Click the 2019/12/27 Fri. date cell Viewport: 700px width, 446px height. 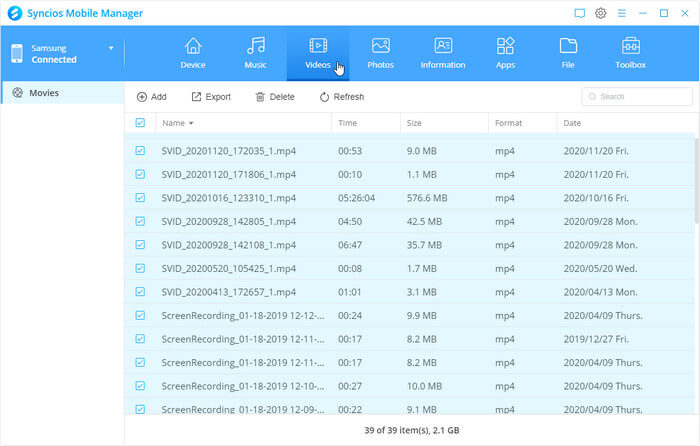coord(596,339)
